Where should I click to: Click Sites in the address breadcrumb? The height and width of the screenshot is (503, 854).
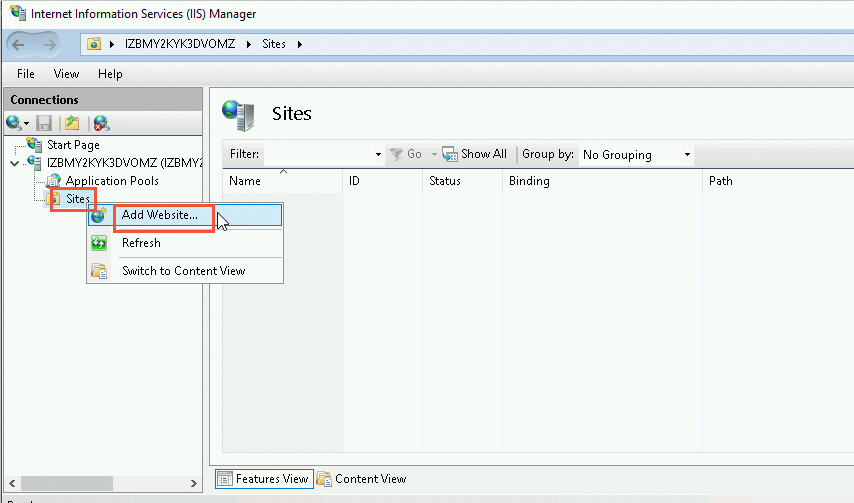[274, 44]
